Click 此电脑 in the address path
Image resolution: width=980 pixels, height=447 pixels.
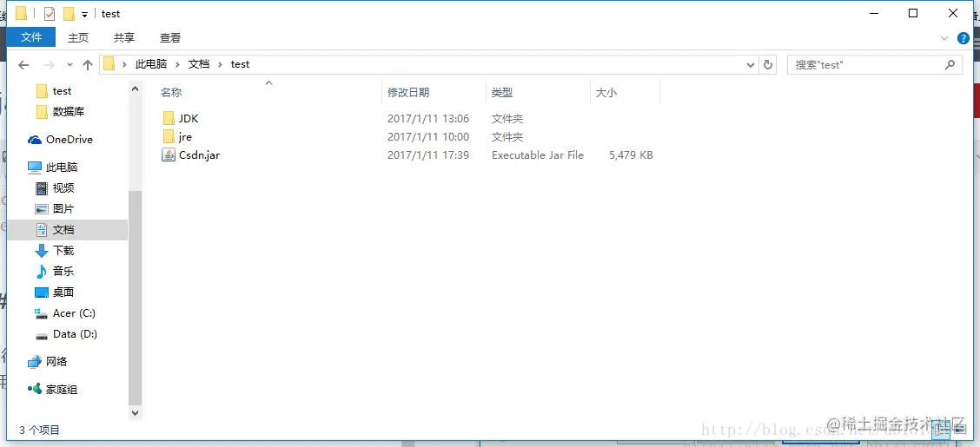tap(151, 63)
